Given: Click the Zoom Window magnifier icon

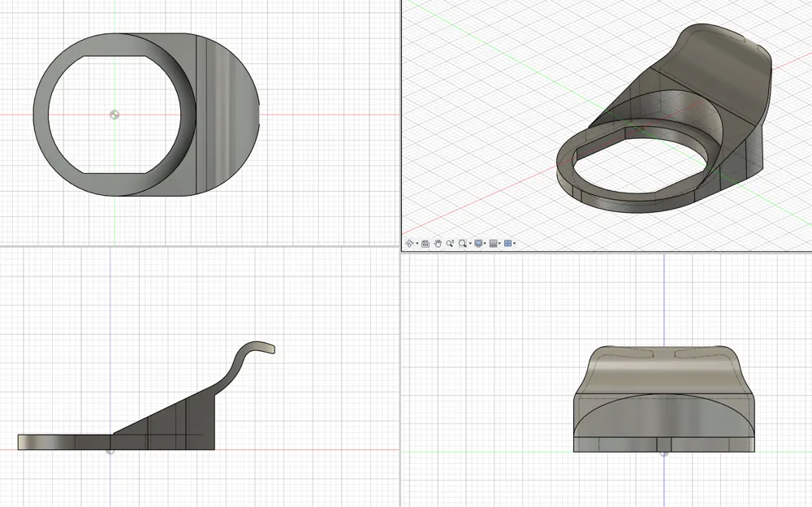Looking at the screenshot, I should coord(462,244).
